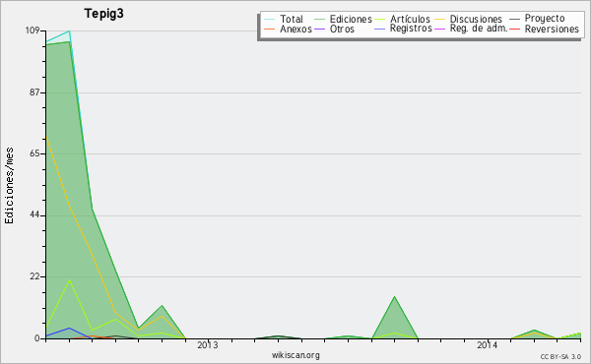Image resolution: width=591 pixels, height=364 pixels.
Task: Click the 2013 x-axis label
Action: [208, 345]
